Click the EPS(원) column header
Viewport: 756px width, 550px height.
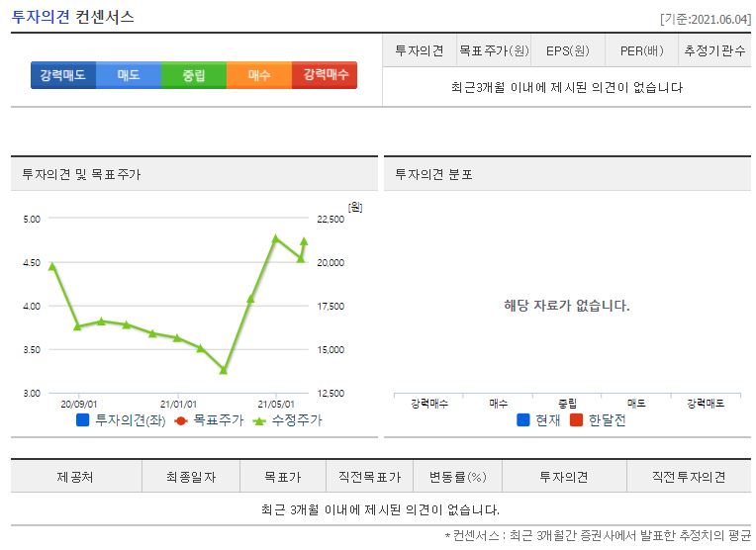(568, 50)
